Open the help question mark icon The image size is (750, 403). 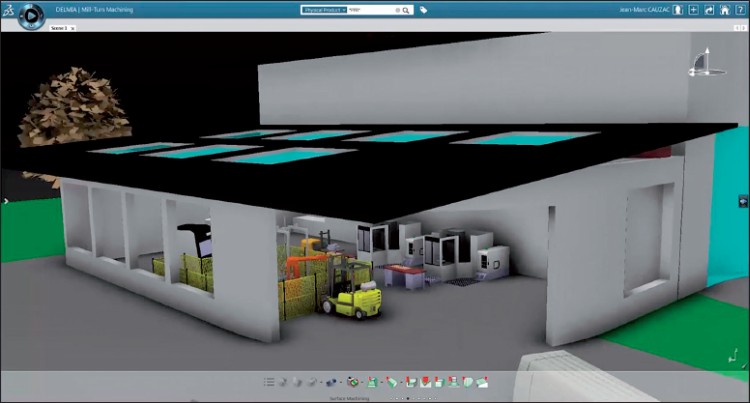tap(739, 10)
